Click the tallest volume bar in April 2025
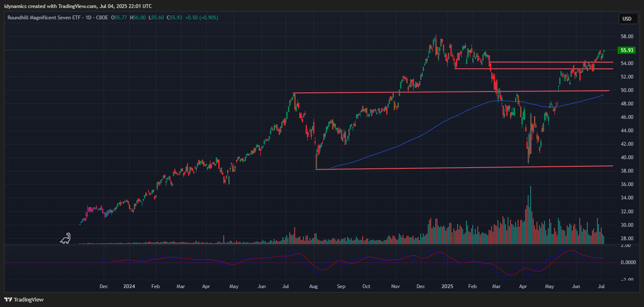 point(531,215)
